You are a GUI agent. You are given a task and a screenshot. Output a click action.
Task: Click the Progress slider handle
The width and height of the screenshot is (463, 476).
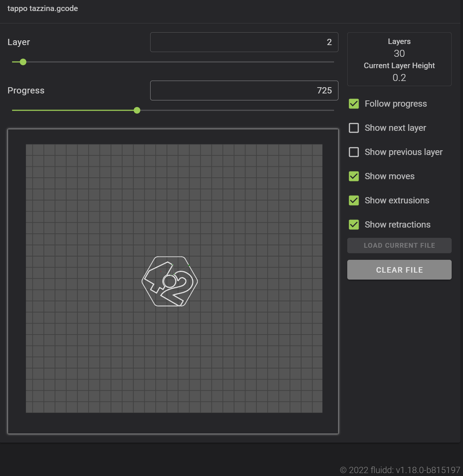[137, 110]
